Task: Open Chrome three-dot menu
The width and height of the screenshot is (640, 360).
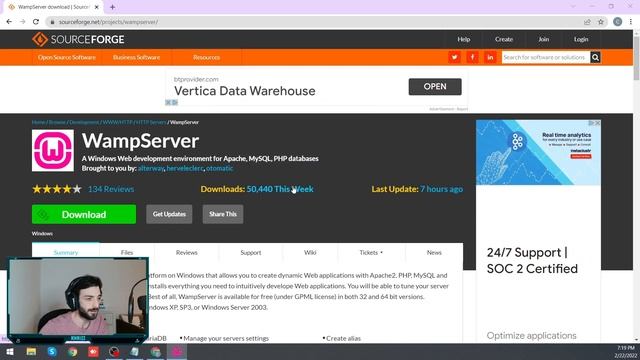Action: (x=631, y=22)
